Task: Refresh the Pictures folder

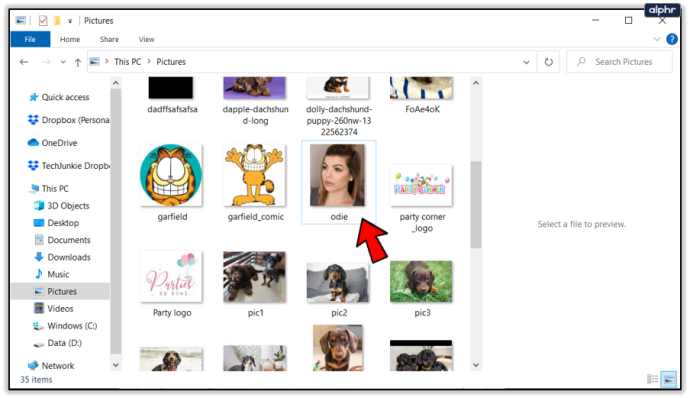Action: tap(548, 62)
